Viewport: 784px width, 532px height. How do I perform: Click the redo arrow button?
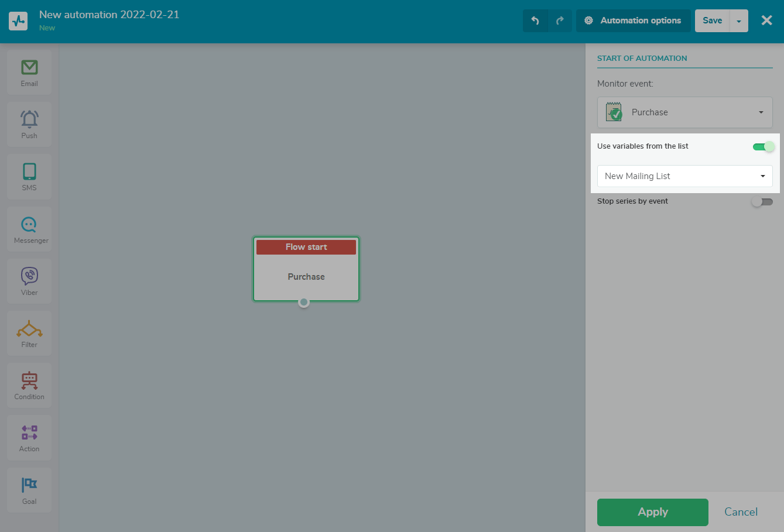(x=560, y=20)
